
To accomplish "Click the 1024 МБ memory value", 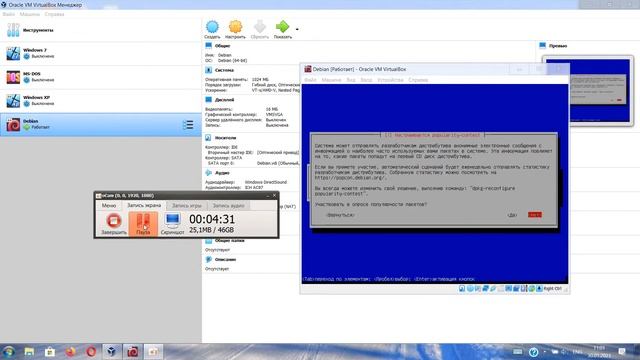I will pos(260,79).
